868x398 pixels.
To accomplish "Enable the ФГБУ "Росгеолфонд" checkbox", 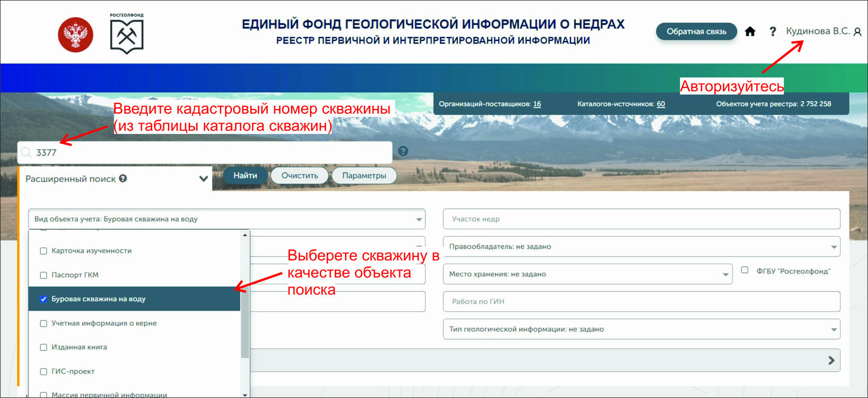I will (745, 270).
